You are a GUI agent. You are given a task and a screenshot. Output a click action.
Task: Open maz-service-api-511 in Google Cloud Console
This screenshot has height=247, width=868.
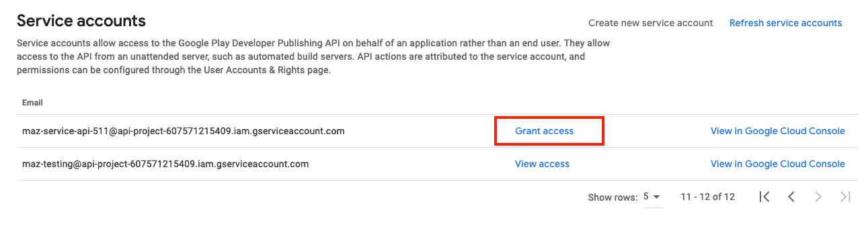778,131
